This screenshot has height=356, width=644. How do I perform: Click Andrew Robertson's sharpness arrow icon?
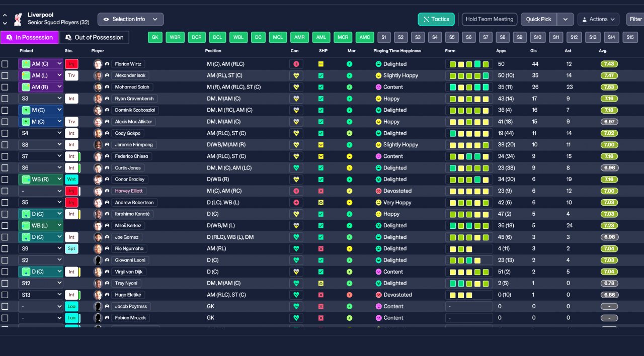[321, 203]
